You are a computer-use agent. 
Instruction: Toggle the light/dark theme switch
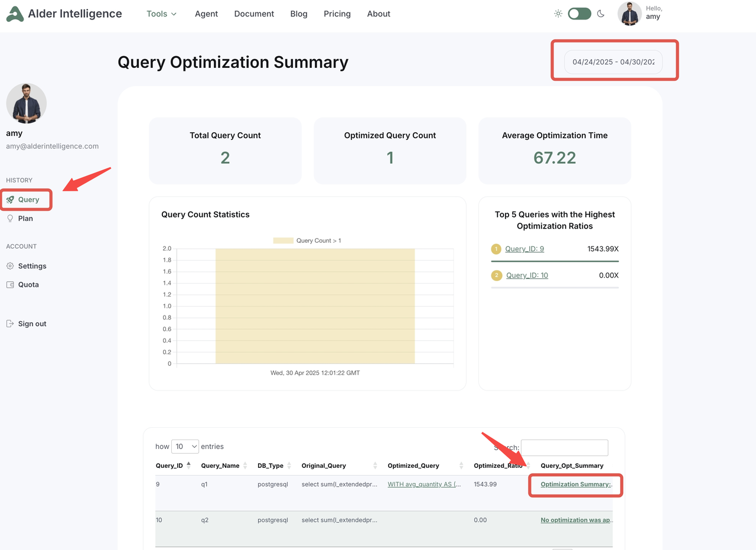579,14
